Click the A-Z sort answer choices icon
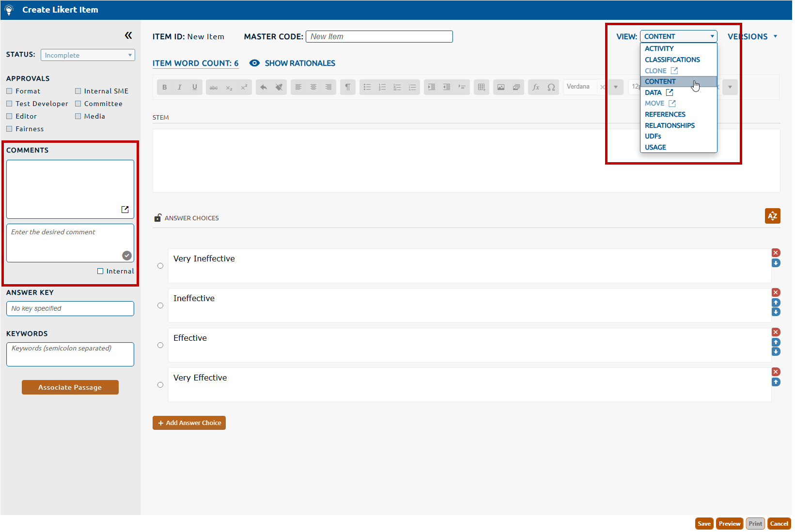This screenshot has width=795, height=532. pyautogui.click(x=772, y=216)
